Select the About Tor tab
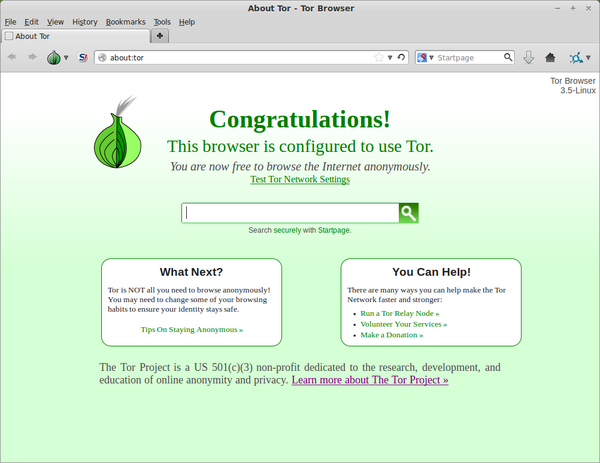This screenshot has width=600, height=463. (x=75, y=36)
